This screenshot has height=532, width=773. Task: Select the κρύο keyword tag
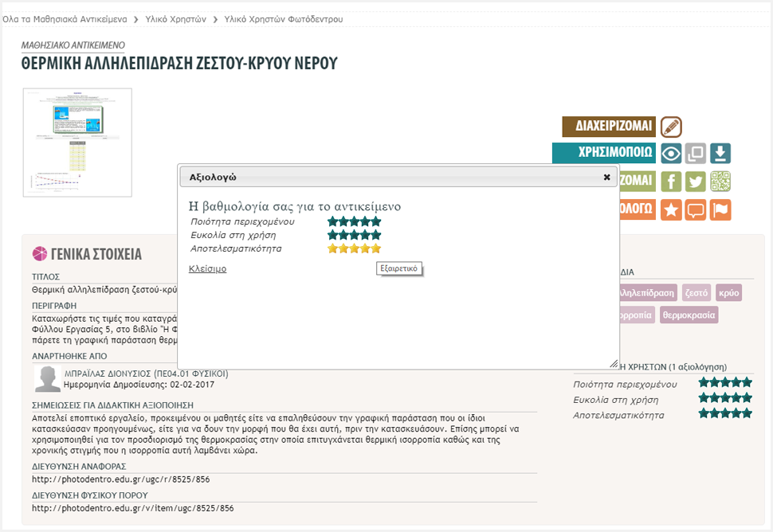[728, 293]
